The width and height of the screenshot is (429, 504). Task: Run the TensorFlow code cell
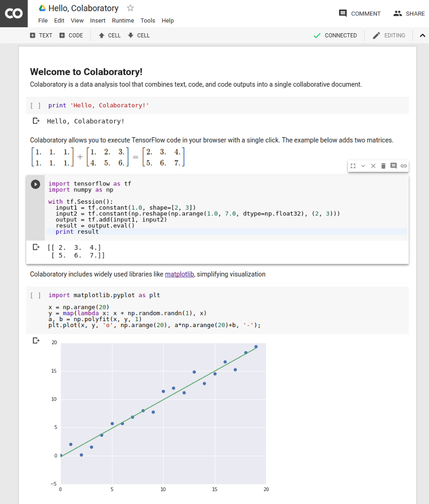(35, 184)
